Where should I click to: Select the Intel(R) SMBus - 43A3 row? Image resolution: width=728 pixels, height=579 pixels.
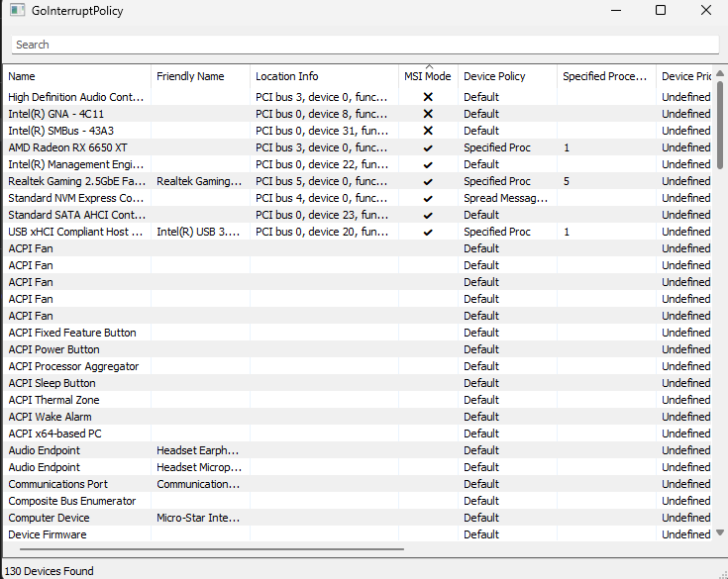[358, 131]
